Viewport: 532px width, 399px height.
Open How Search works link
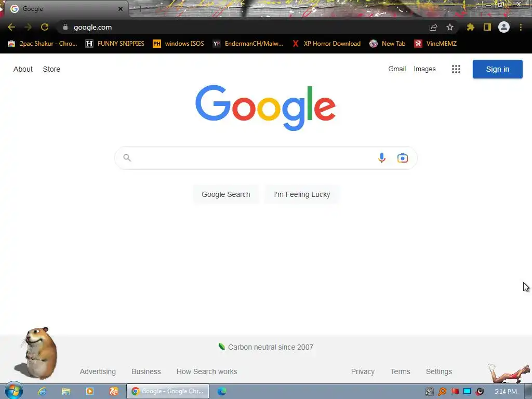point(207,371)
